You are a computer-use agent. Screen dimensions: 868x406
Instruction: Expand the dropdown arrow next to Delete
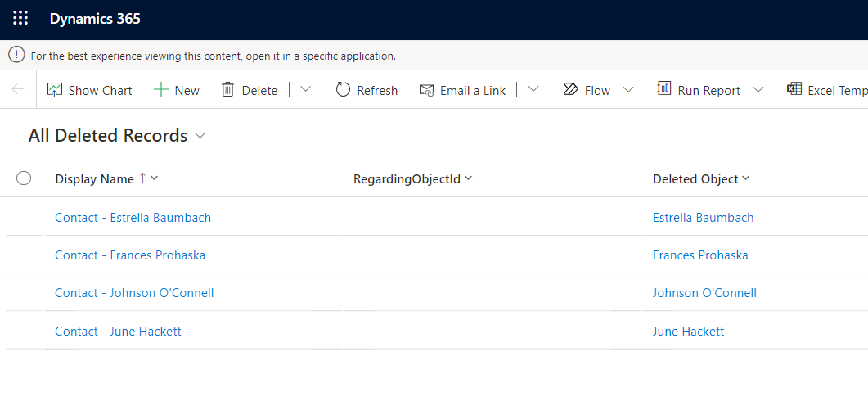click(306, 90)
